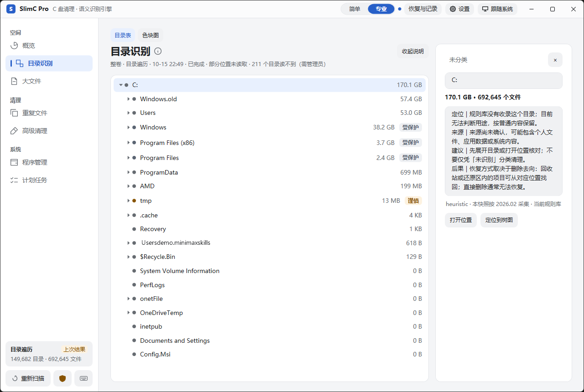Click the info icon beside 目录识别 heading
Screen dimensions: 584x392
coord(158,51)
